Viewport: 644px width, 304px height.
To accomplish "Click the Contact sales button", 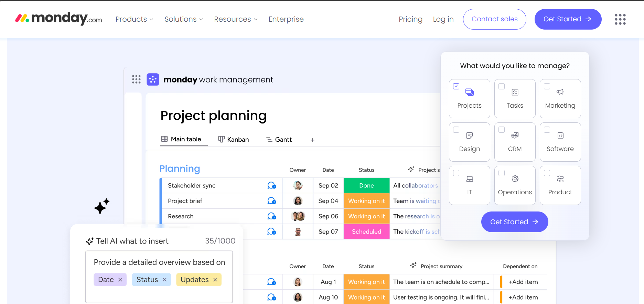I will coord(494,19).
